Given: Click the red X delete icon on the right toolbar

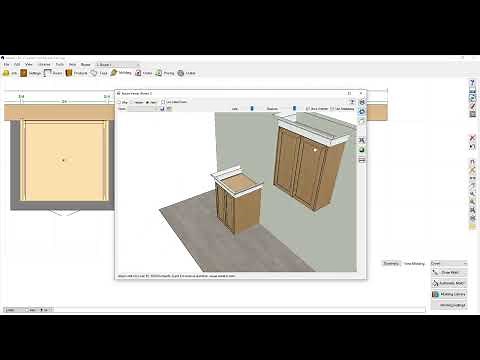Looking at the screenshot, I should click(472, 138).
